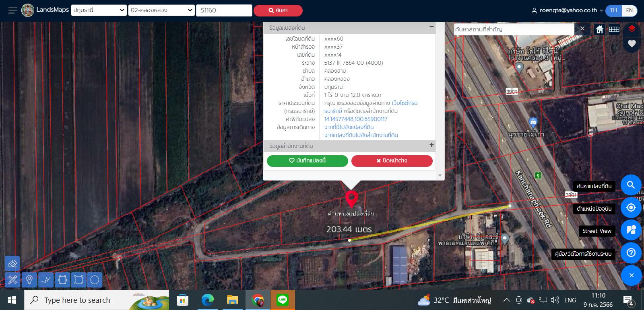Activate the polyline measure tool
Viewport: 644px width, 310px height.
[46, 280]
